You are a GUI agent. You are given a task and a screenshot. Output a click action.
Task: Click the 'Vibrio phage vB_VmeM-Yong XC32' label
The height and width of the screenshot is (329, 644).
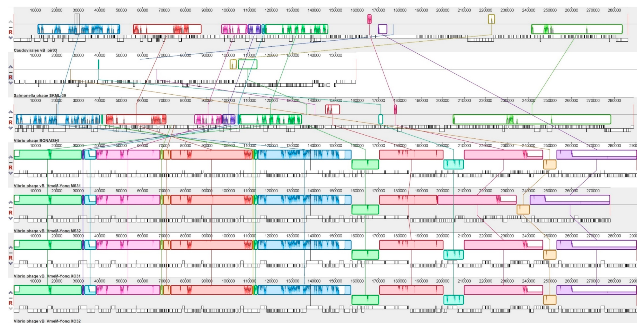(x=47, y=321)
